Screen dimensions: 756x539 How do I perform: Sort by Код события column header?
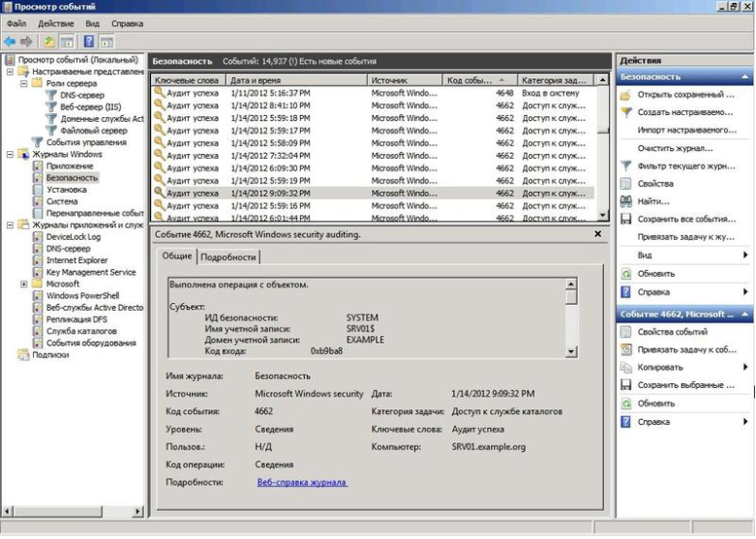480,80
